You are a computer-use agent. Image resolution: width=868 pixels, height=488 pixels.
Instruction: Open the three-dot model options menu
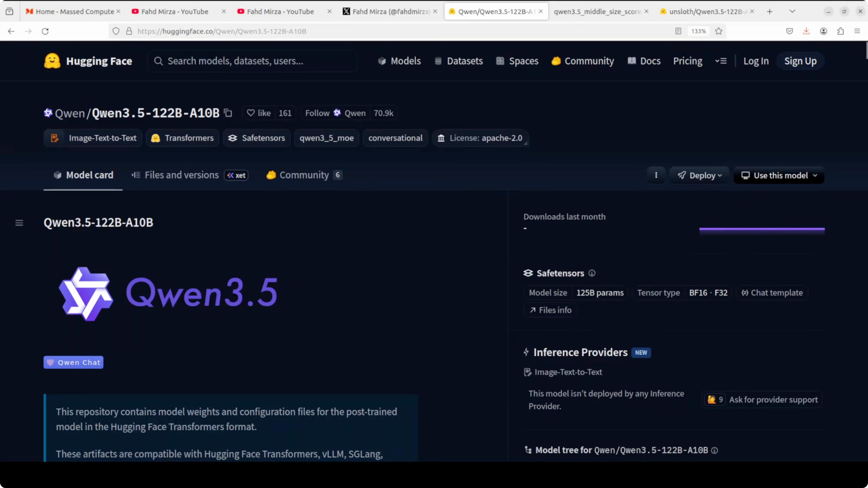coord(656,175)
